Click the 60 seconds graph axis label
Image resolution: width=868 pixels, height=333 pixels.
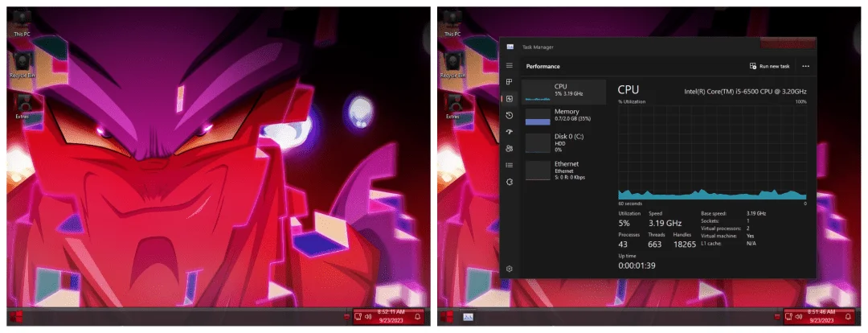click(x=628, y=203)
